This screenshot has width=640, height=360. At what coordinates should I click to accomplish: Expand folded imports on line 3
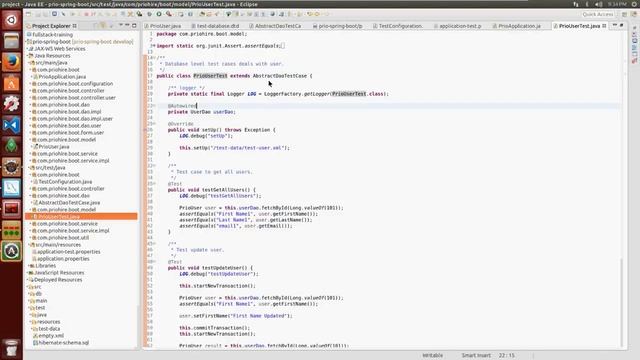(x=153, y=46)
